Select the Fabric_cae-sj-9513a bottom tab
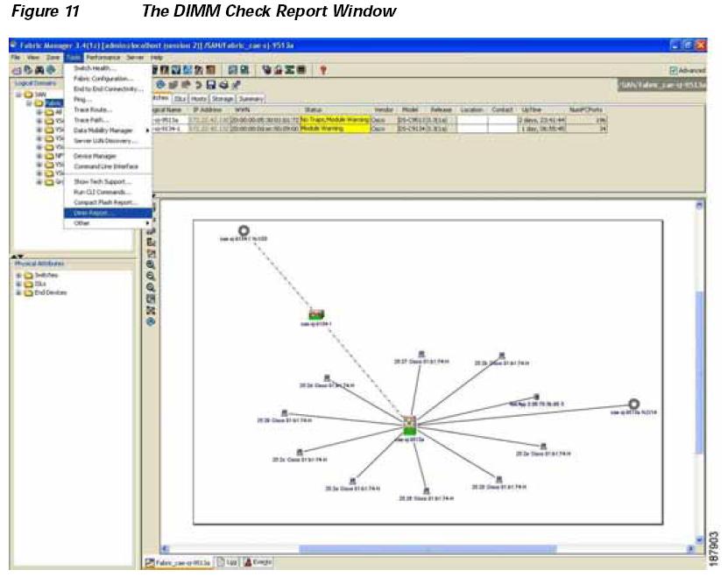Screen dimensions: 728x577 (179, 562)
